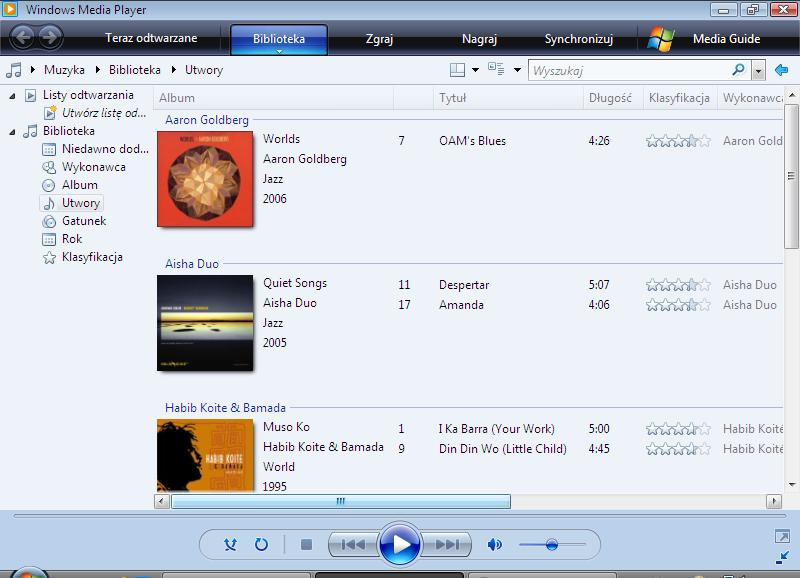Go to previous track
The height and width of the screenshot is (578, 800).
coord(353,545)
